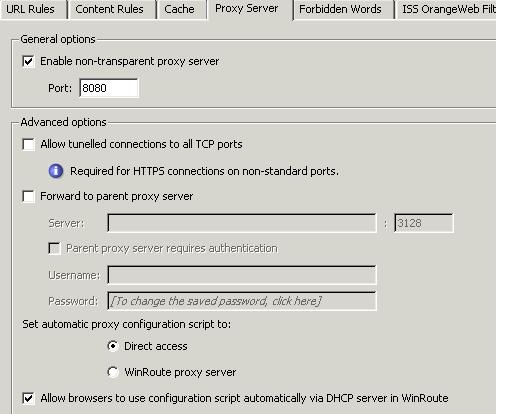The image size is (512, 414).
Task: Click the Username input field
Action: click(x=242, y=275)
